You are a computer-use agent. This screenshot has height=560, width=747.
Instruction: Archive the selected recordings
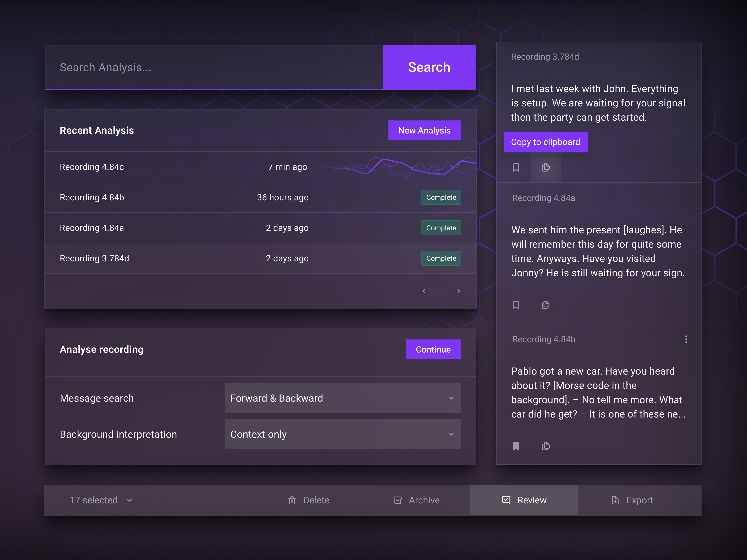[x=417, y=500]
